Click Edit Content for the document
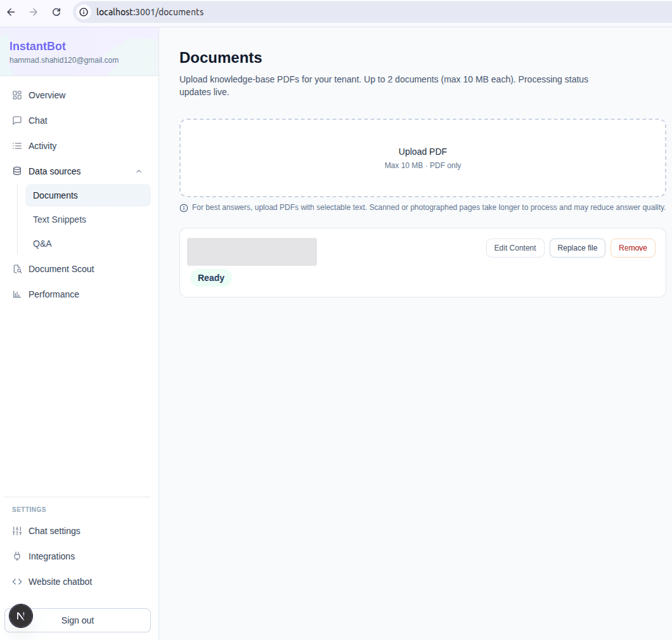Image resolution: width=672 pixels, height=640 pixels. pos(515,248)
